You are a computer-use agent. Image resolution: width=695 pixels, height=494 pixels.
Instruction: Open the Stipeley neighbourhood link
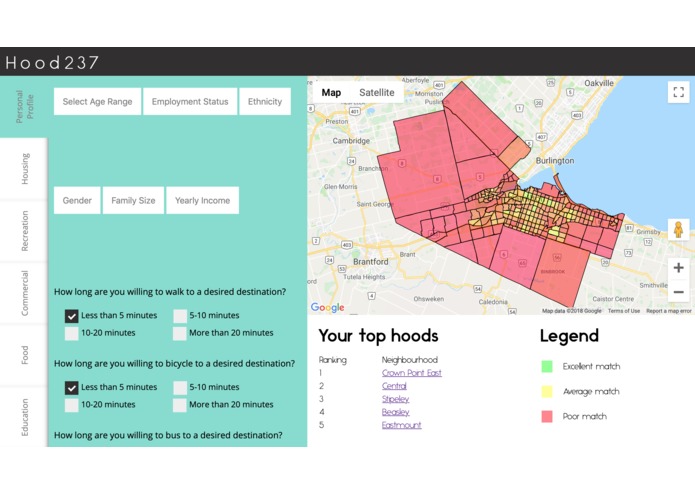(x=395, y=399)
